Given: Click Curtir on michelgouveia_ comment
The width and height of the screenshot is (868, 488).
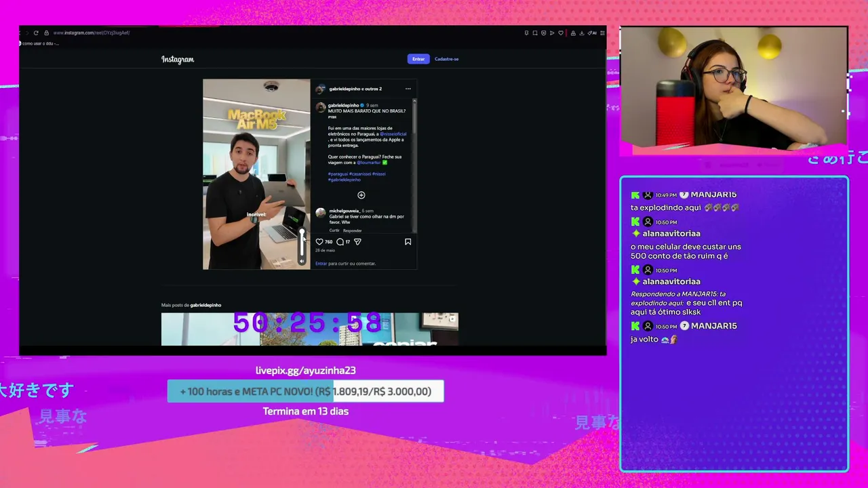Looking at the screenshot, I should 334,230.
